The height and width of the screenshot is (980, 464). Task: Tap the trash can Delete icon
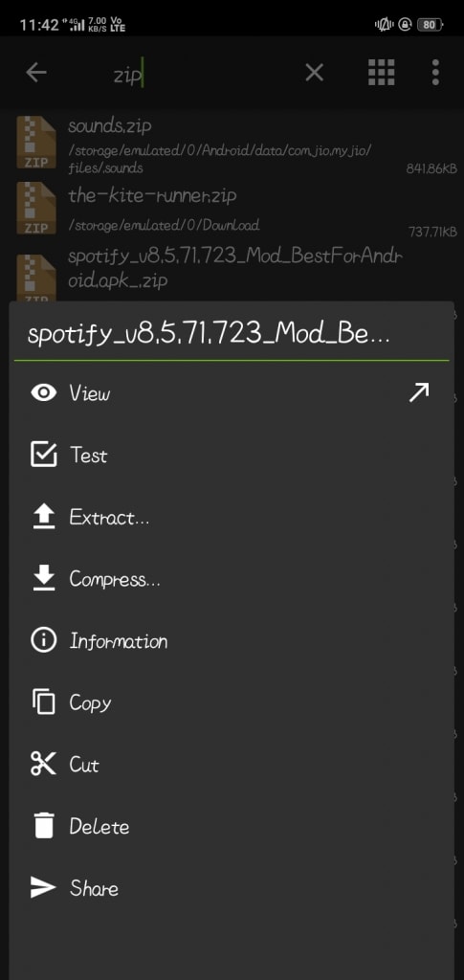[43, 826]
